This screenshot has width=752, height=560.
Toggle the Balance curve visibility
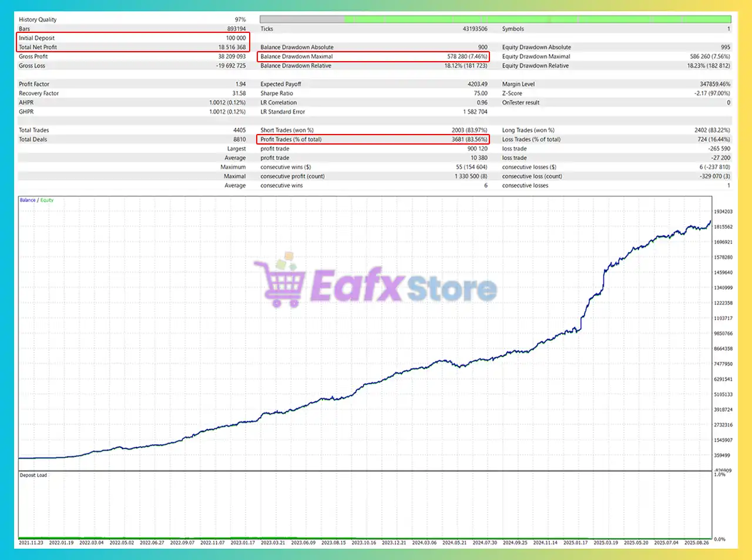tap(26, 200)
